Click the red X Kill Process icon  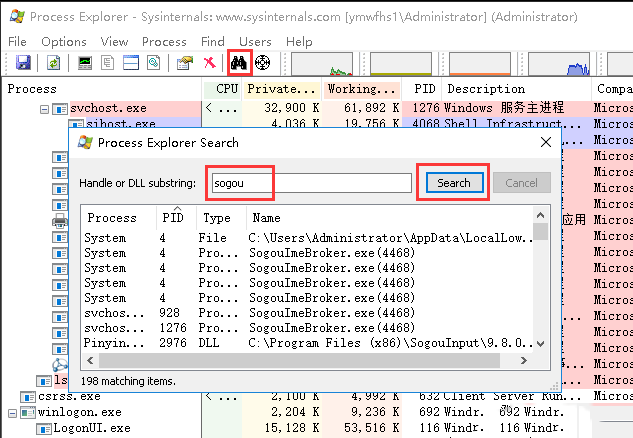(x=210, y=63)
